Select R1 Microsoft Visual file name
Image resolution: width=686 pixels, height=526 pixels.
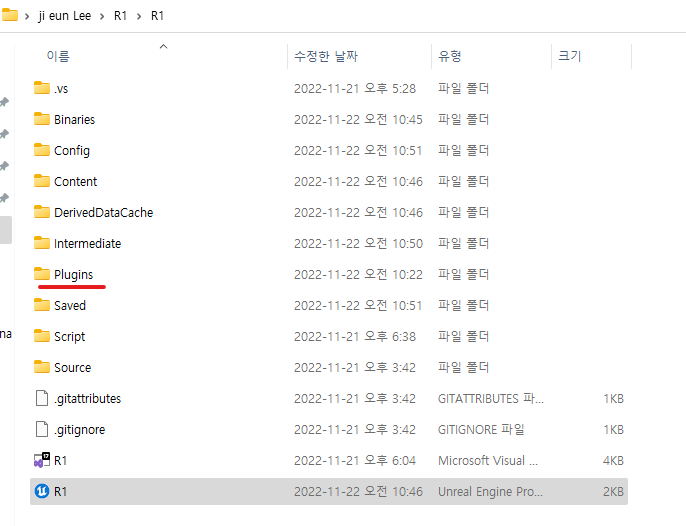[60, 461]
